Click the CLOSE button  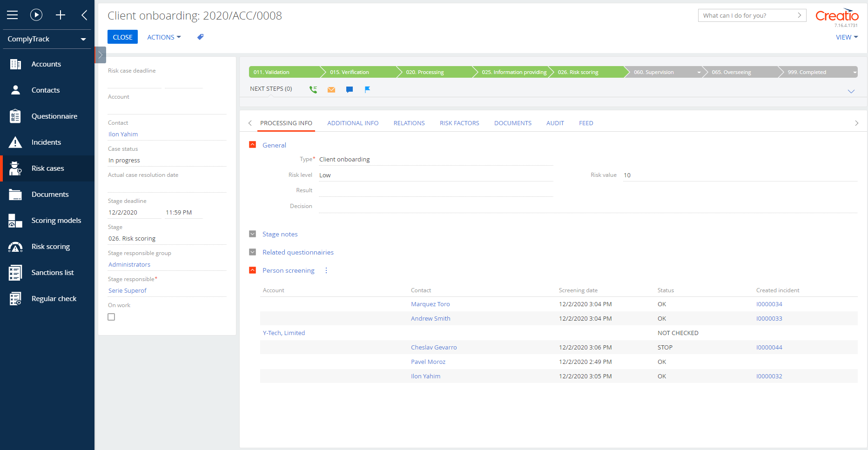click(x=122, y=37)
